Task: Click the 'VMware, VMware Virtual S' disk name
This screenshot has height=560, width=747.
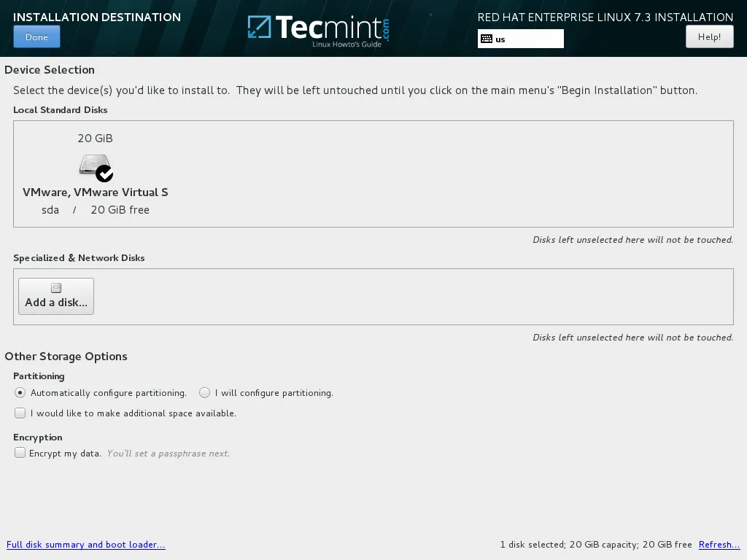Action: [x=96, y=192]
